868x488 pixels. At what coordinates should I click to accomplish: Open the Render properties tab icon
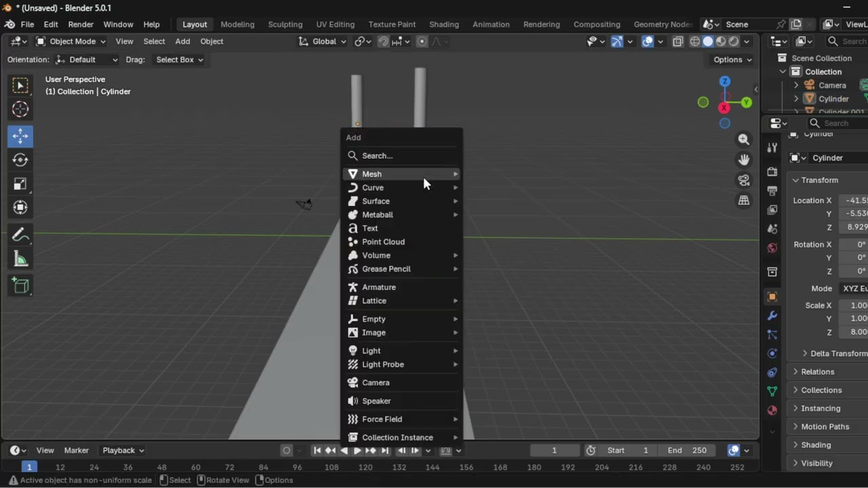point(772,171)
